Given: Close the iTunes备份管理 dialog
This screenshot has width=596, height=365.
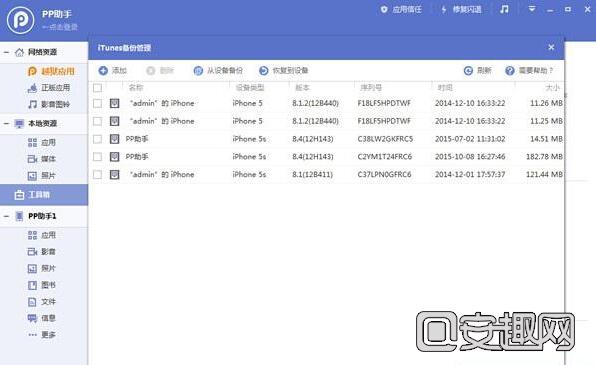Looking at the screenshot, I should coord(551,47).
